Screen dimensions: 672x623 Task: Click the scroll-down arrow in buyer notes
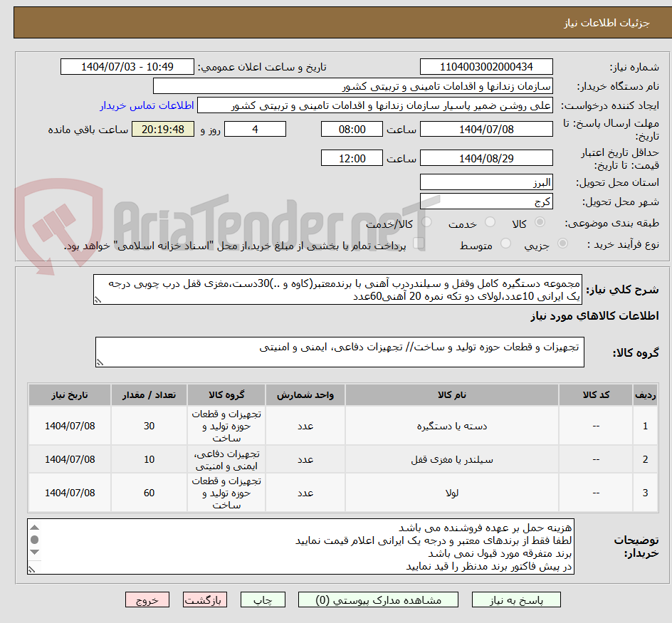pos(35,552)
